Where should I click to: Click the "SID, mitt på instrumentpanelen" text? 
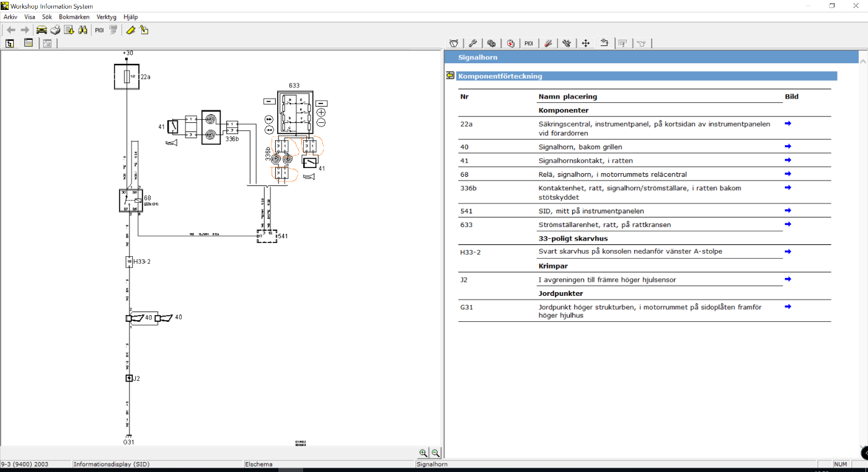click(x=591, y=211)
